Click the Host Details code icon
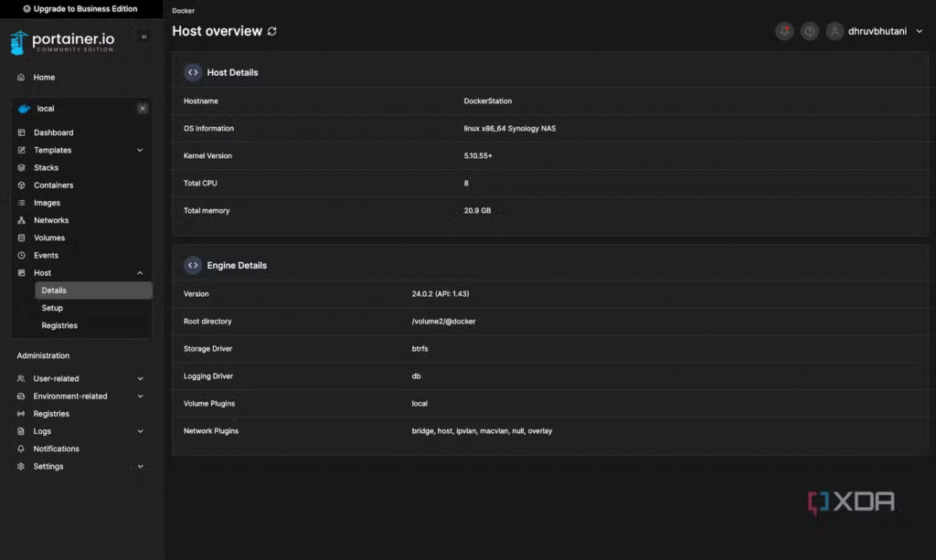The width and height of the screenshot is (936, 560). point(193,72)
